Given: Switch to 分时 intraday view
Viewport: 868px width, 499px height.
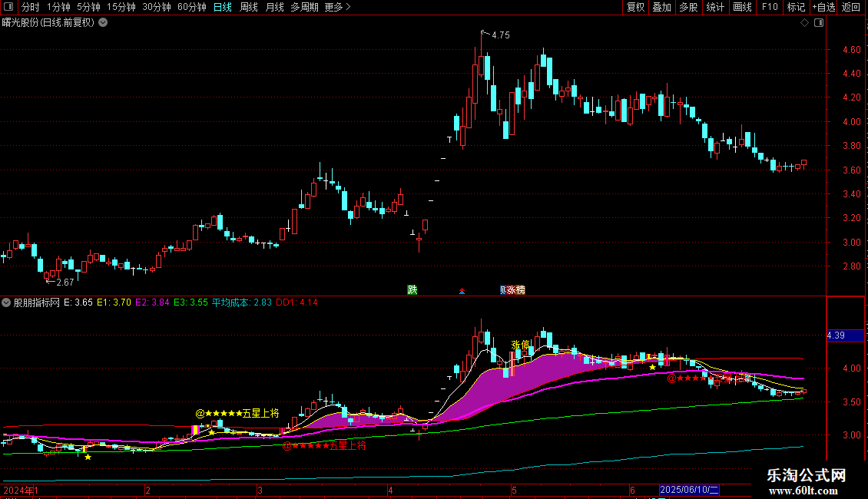Looking at the screenshot, I should (x=31, y=7).
